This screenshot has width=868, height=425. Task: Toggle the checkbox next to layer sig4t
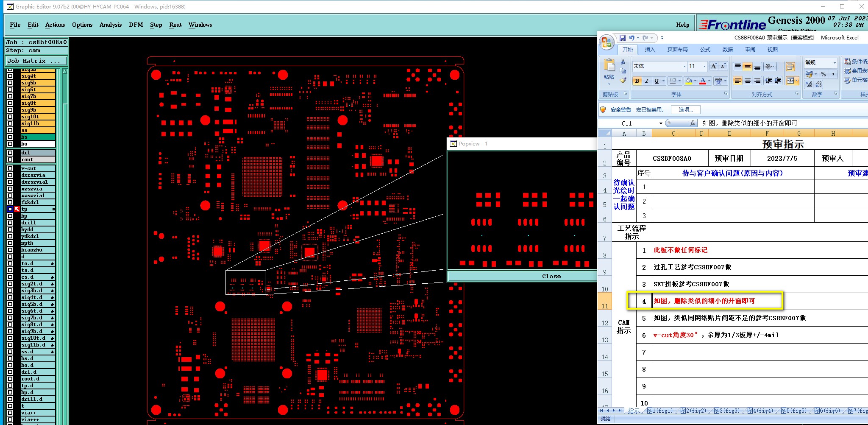pyautogui.click(x=10, y=76)
